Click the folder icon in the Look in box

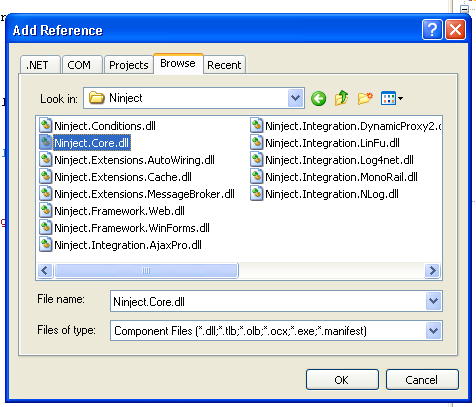(x=97, y=98)
